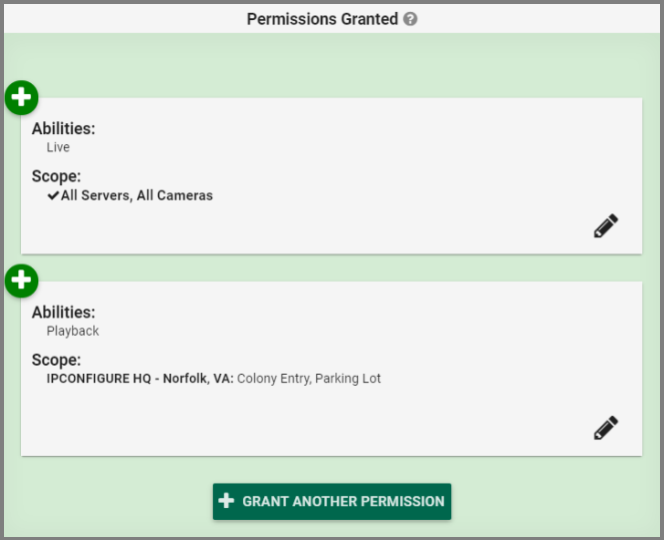
Task: Click the Permissions Granted heading
Action: 322,19
